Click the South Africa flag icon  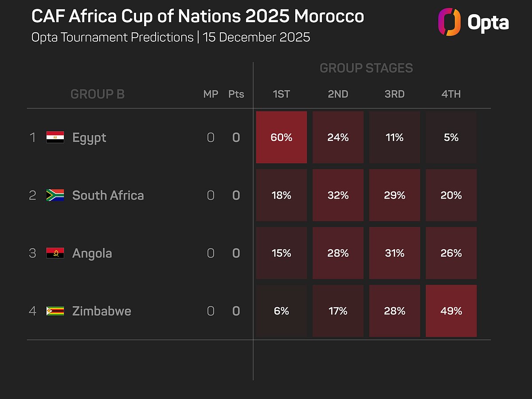point(55,195)
